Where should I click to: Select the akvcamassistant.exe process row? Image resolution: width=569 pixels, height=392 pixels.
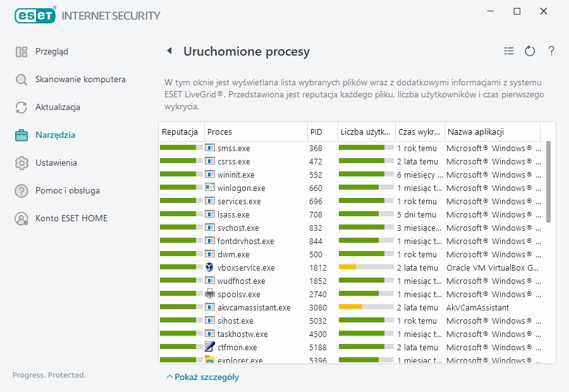click(x=254, y=308)
